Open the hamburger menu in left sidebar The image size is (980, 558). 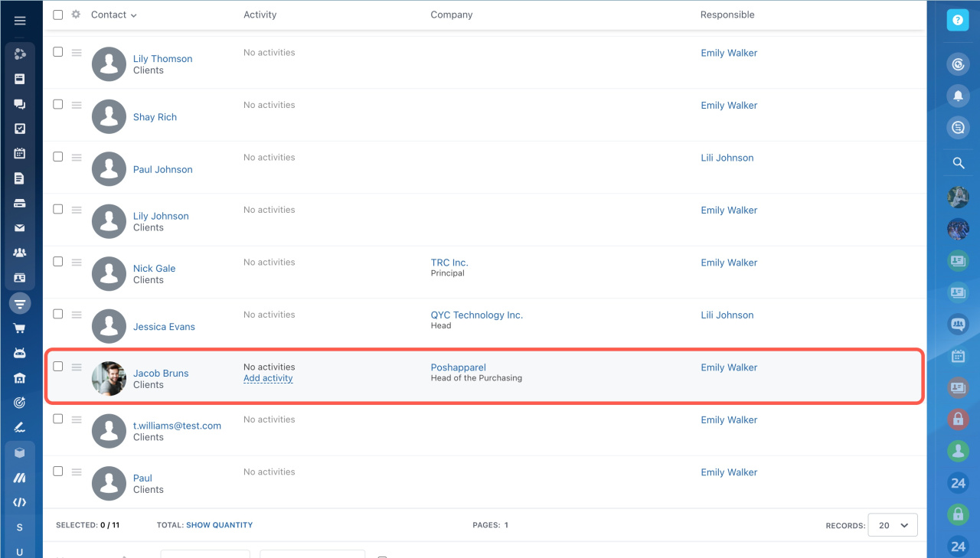[x=20, y=21]
